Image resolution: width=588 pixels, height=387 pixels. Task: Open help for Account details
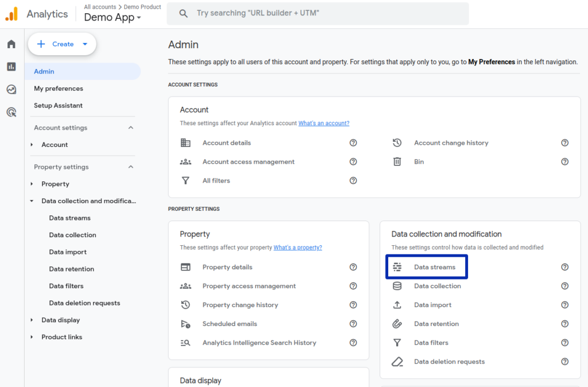(x=353, y=143)
